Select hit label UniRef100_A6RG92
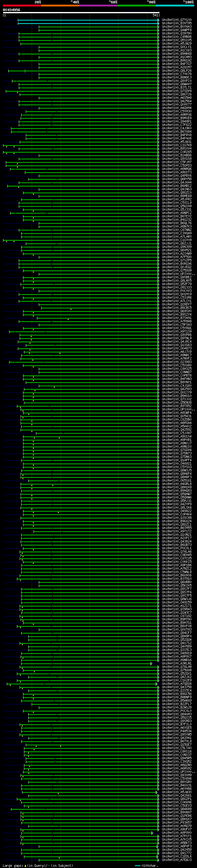Image resolution: width=197 pixels, height=868 pixels. click(177, 768)
